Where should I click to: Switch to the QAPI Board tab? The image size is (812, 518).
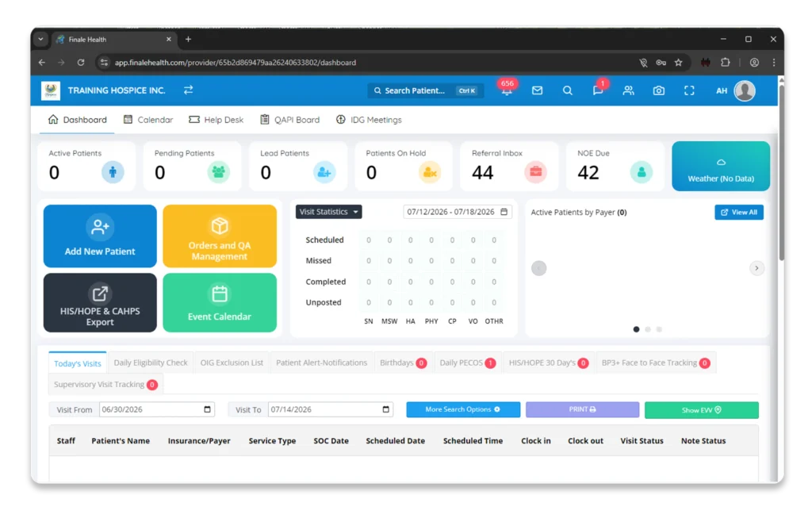tap(289, 120)
